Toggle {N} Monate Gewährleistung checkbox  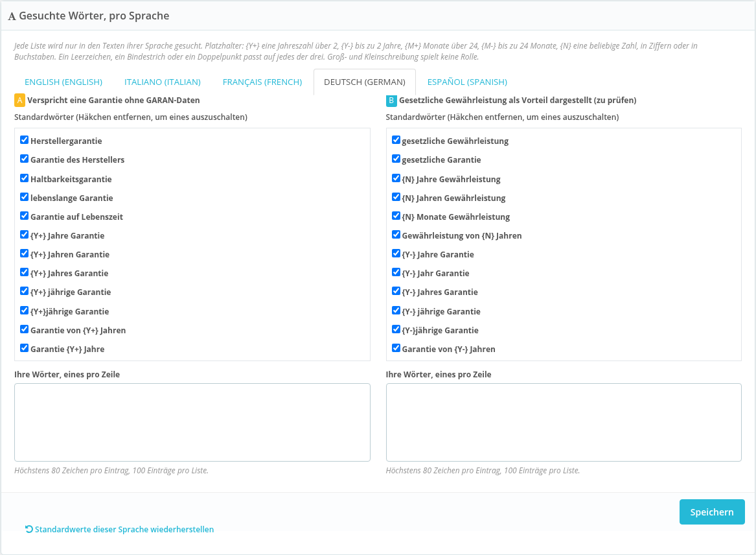[396, 216]
